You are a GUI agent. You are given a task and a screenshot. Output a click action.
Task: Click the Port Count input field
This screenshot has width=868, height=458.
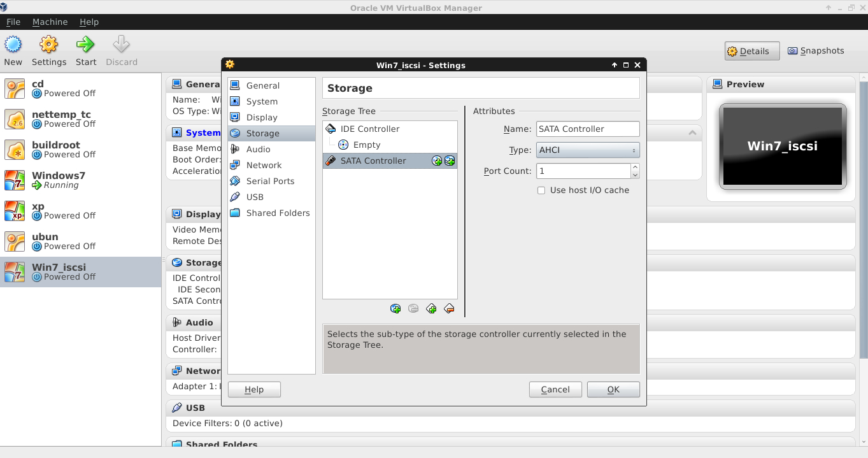tap(583, 171)
